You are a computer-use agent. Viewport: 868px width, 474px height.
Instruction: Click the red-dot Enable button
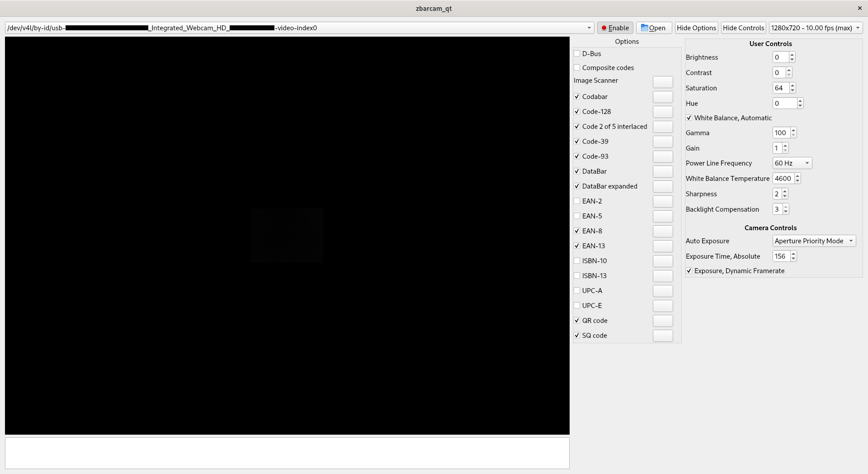click(615, 28)
